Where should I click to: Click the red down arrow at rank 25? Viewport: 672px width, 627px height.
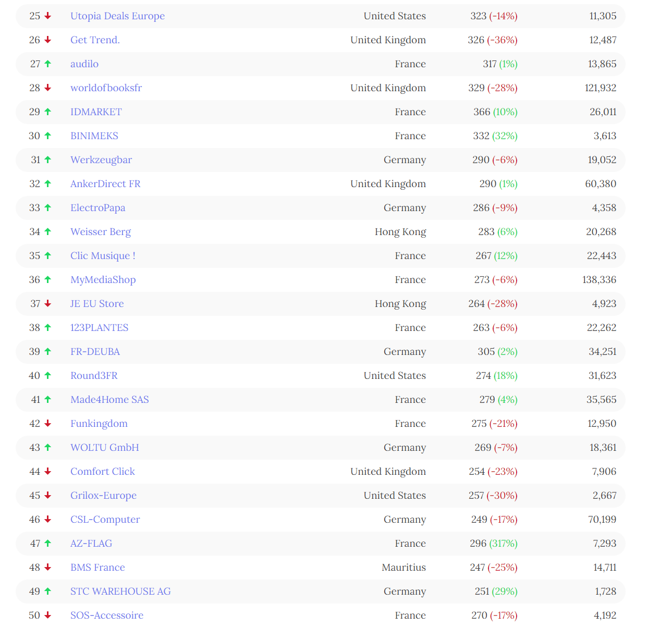[48, 16]
